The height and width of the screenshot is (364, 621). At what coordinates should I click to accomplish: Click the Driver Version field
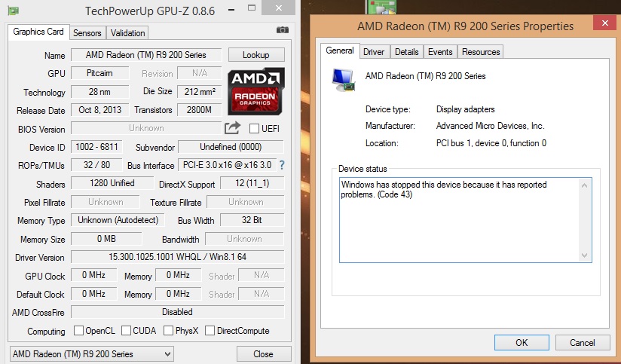[x=177, y=257]
